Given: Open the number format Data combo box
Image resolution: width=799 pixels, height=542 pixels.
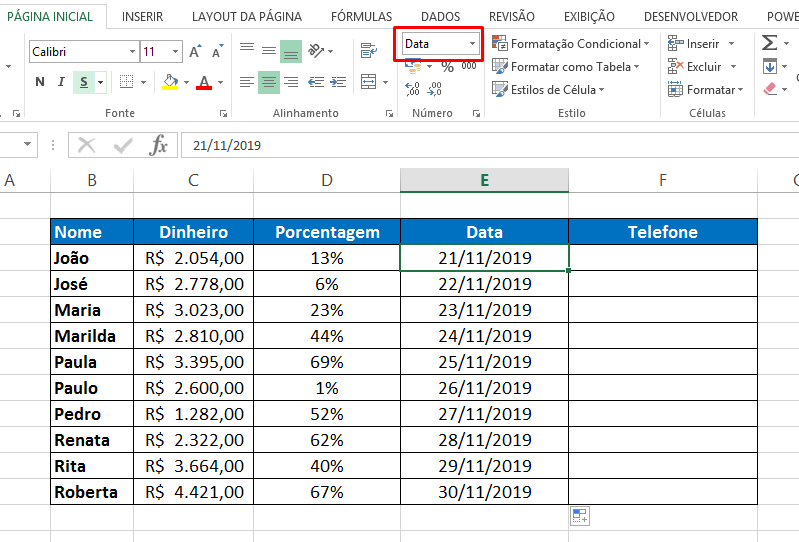Looking at the screenshot, I should [440, 44].
